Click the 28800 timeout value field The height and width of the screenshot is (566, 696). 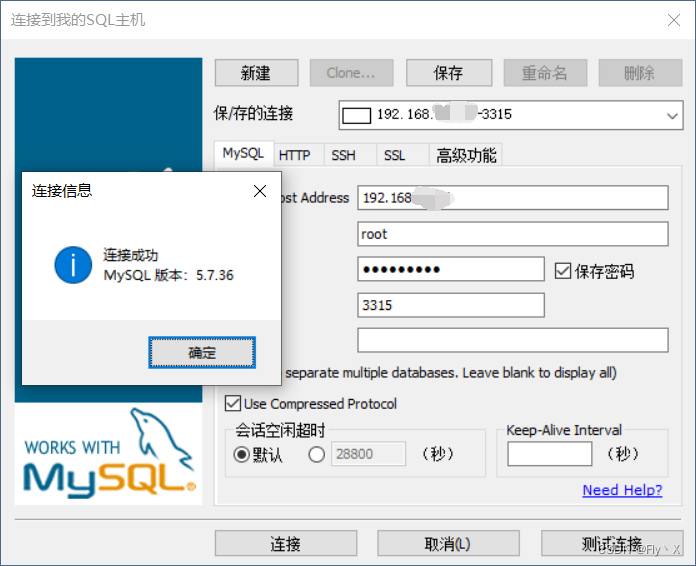pyautogui.click(x=368, y=454)
